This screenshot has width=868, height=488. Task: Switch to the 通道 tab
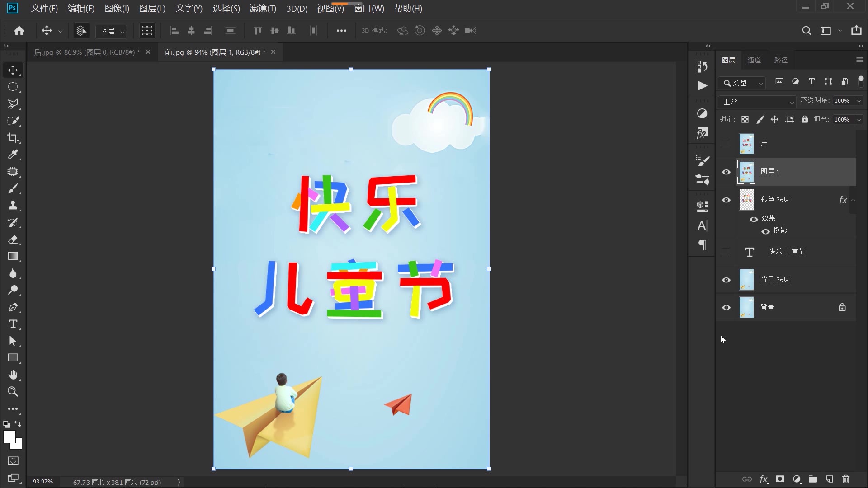point(754,60)
